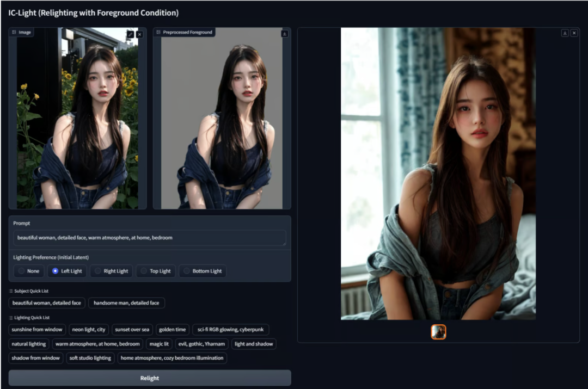Select Bottom Light lighting preference

pos(203,271)
